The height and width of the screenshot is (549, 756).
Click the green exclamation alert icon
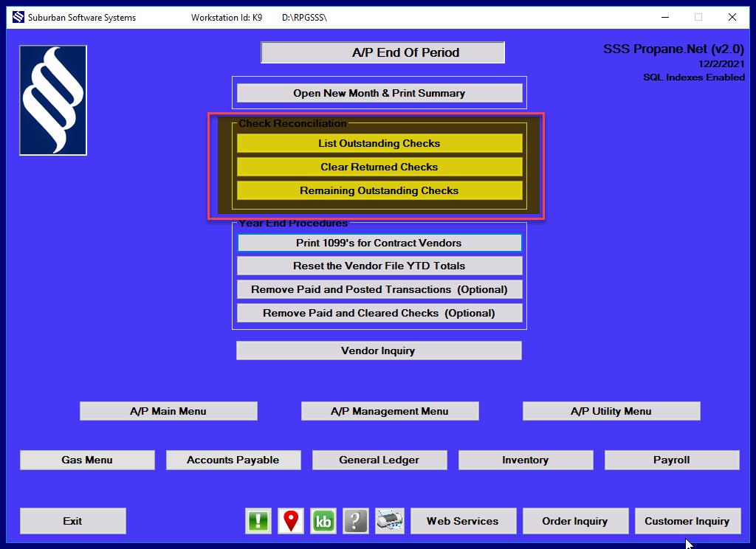[258, 520]
